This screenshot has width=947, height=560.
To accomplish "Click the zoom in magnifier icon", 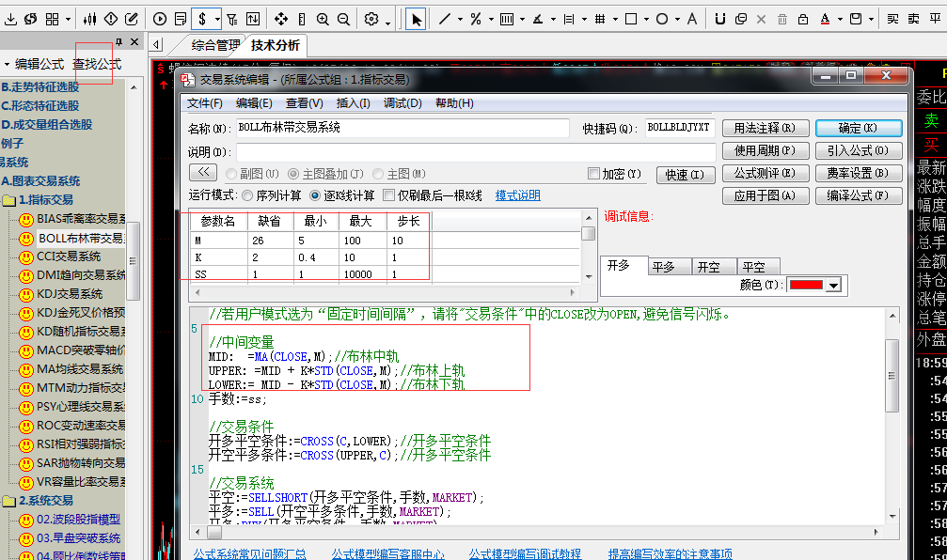I will tap(323, 20).
